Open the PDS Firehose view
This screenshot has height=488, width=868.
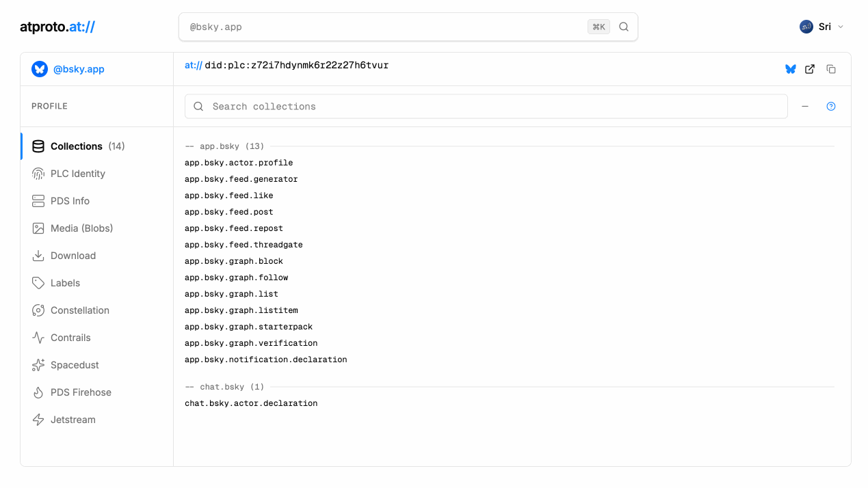81,392
